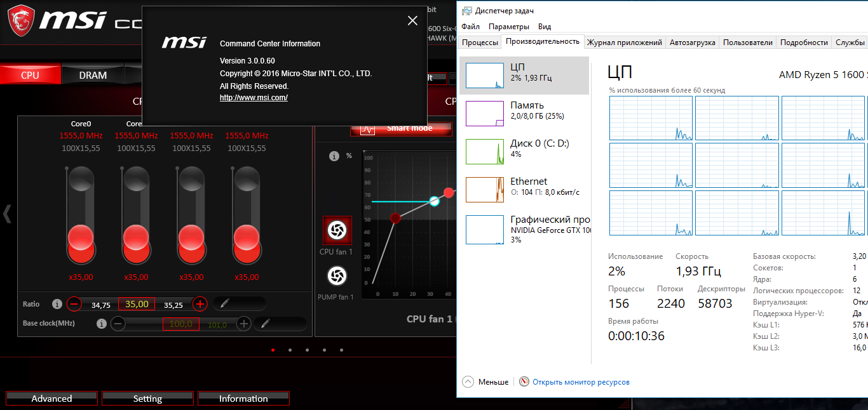The height and width of the screenshot is (410, 868).
Task: Select the CPU fan 1 icon
Action: pyautogui.click(x=337, y=230)
